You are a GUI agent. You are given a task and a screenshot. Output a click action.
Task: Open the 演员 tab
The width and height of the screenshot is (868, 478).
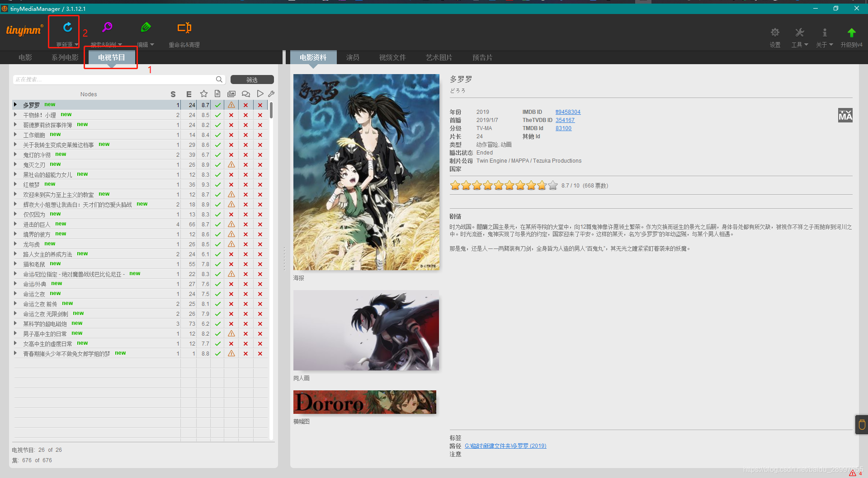click(x=353, y=57)
